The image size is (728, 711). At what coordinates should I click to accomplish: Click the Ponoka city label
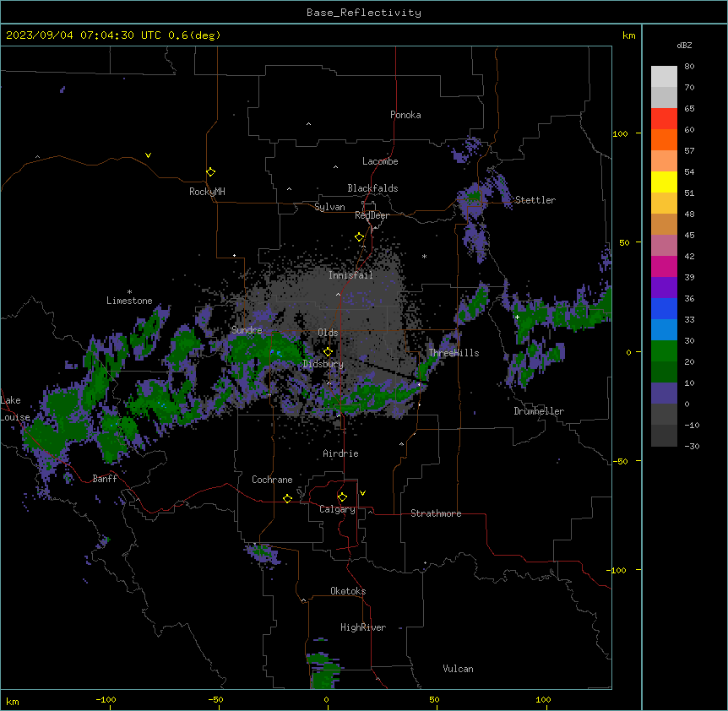pyautogui.click(x=405, y=115)
